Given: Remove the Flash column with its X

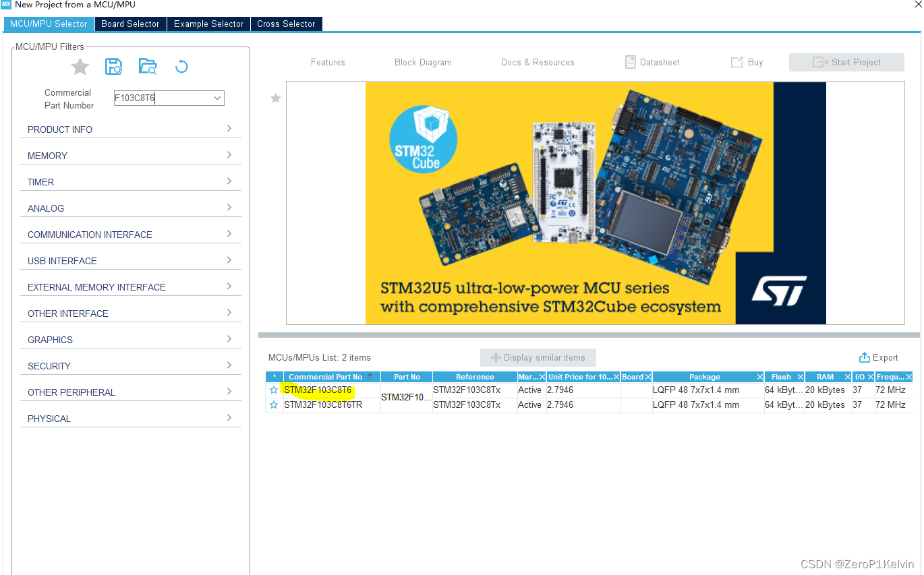Looking at the screenshot, I should click(801, 377).
